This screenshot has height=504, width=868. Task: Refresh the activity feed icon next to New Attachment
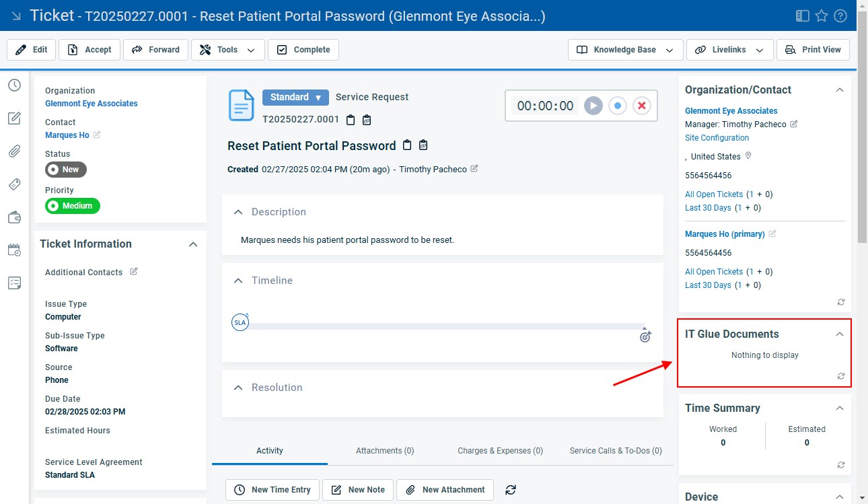click(511, 490)
